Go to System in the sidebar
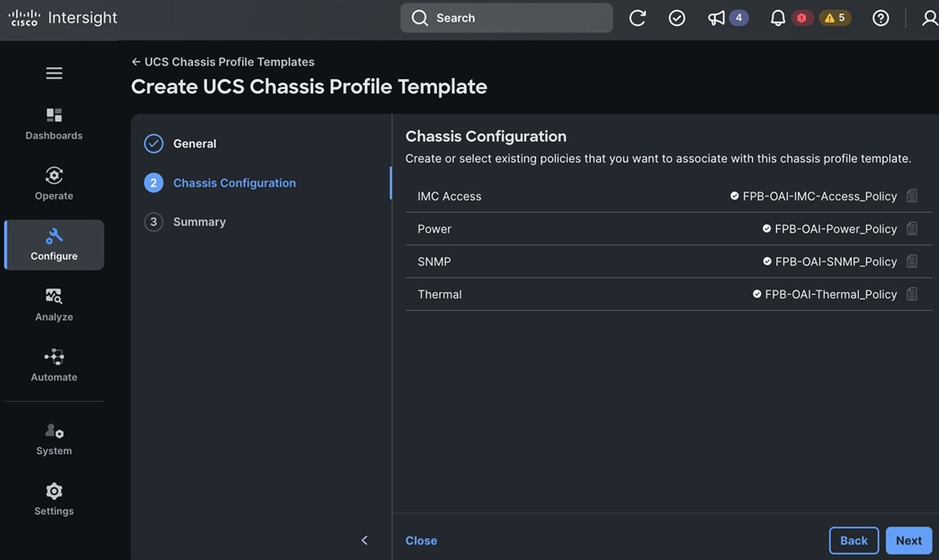Screen dimensions: 939x560 click(54, 440)
